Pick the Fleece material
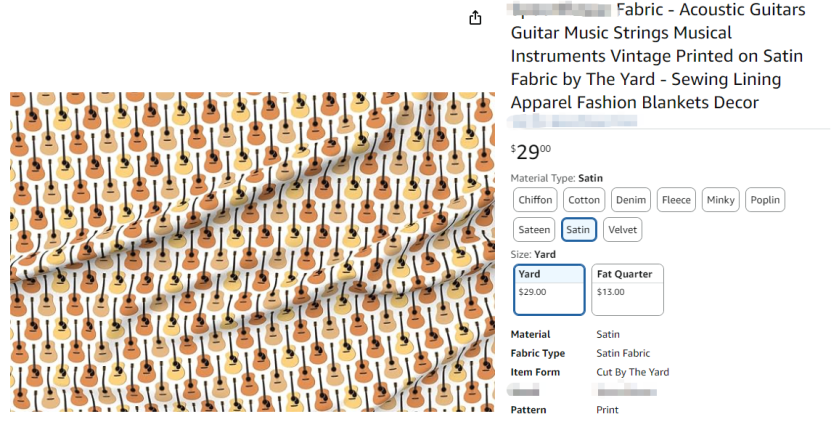 point(676,200)
